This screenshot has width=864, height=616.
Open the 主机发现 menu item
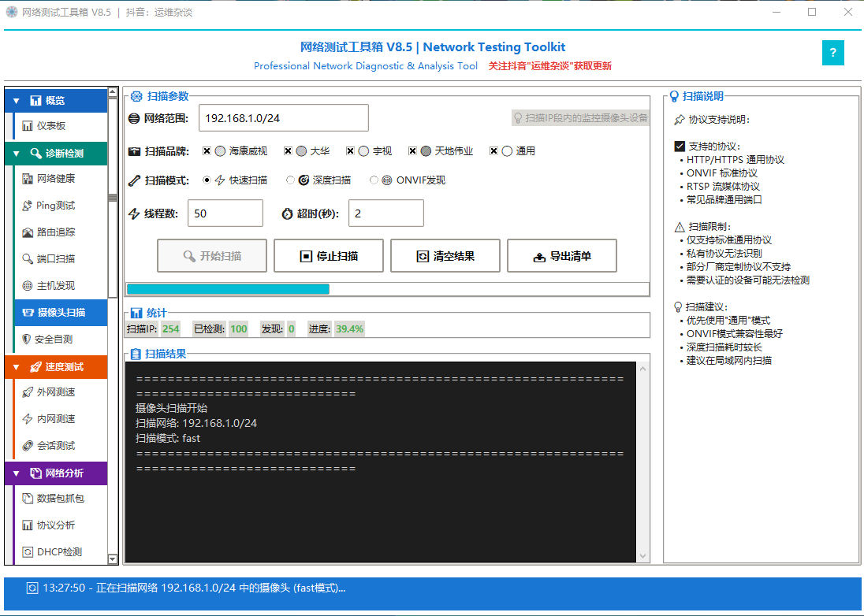coord(60,286)
